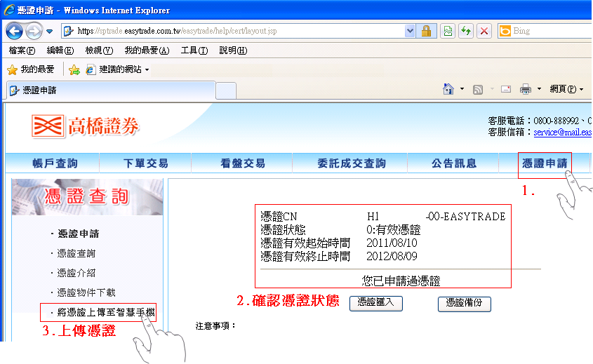The width and height of the screenshot is (593, 364).
Task: Open the 看盤交易 navigation tab
Action: (242, 163)
